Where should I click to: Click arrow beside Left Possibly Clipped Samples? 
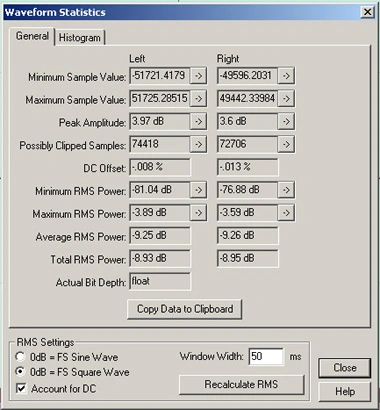coord(198,144)
